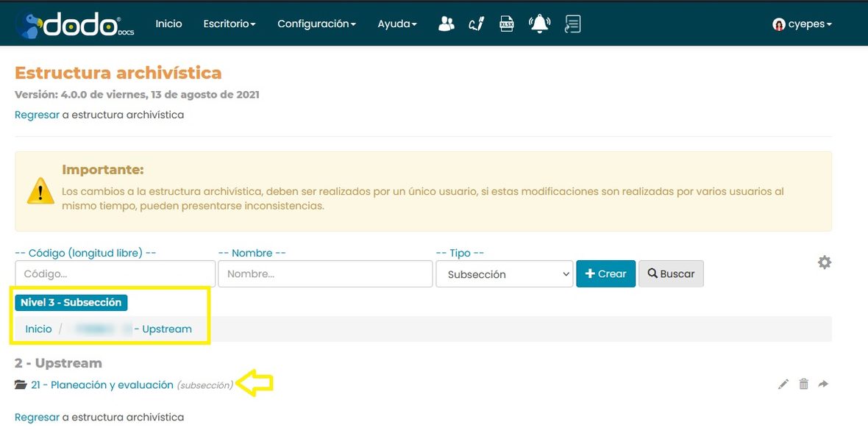
Task: Click the -- Tipo -- label
Action: pos(460,253)
